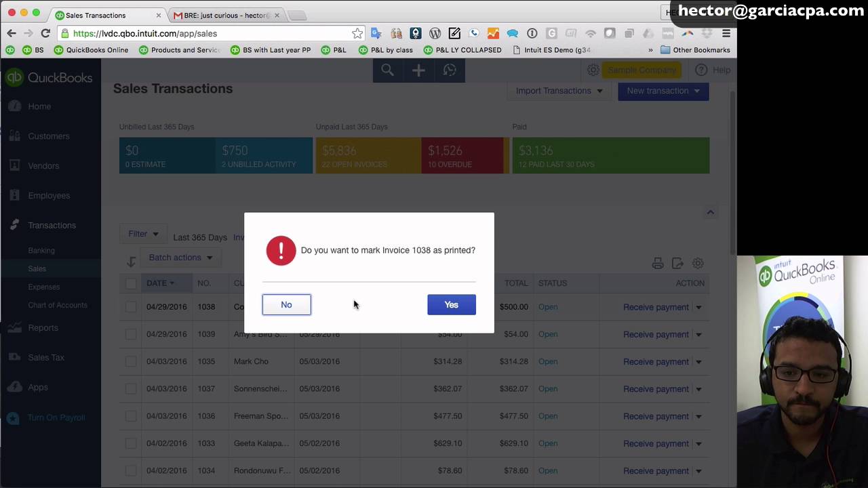Click the orange analytics chart extension icon
The height and width of the screenshot is (488, 868).
tap(493, 33)
